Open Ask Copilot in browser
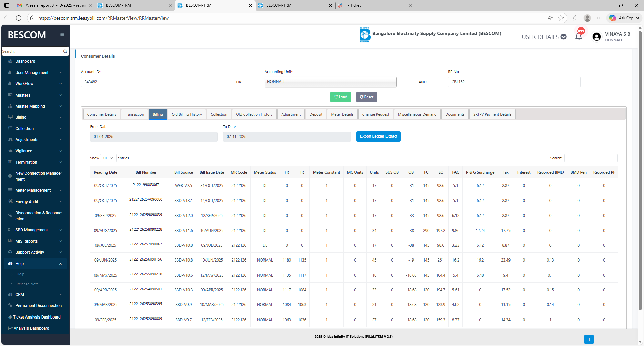This screenshot has width=644, height=346. point(624,18)
